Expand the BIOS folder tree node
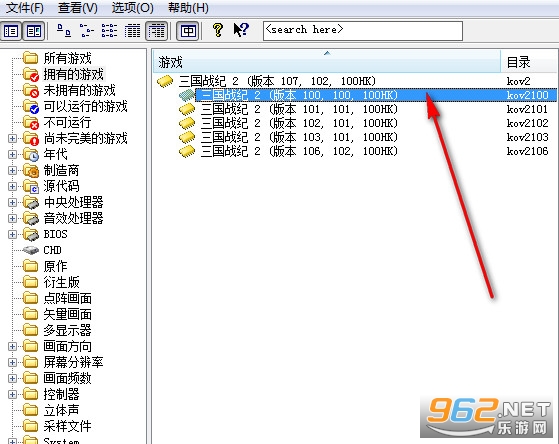 click(x=12, y=234)
